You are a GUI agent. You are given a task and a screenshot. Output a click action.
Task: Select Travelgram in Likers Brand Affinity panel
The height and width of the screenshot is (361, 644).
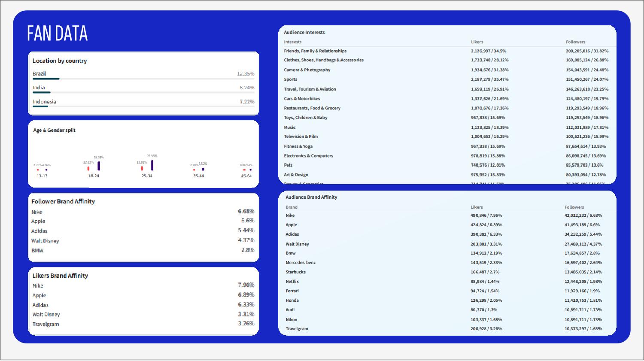(46, 324)
